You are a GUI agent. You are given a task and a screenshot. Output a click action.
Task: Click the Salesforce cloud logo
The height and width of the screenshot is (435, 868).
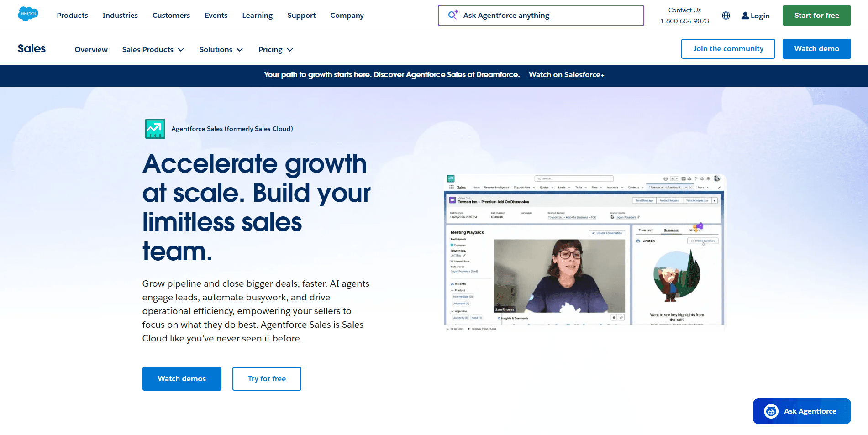click(x=28, y=14)
